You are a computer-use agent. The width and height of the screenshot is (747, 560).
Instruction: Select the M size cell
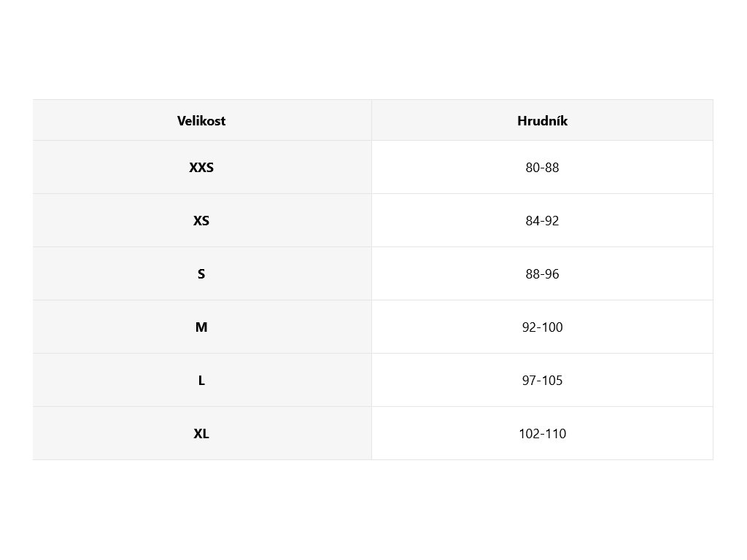[x=201, y=327]
